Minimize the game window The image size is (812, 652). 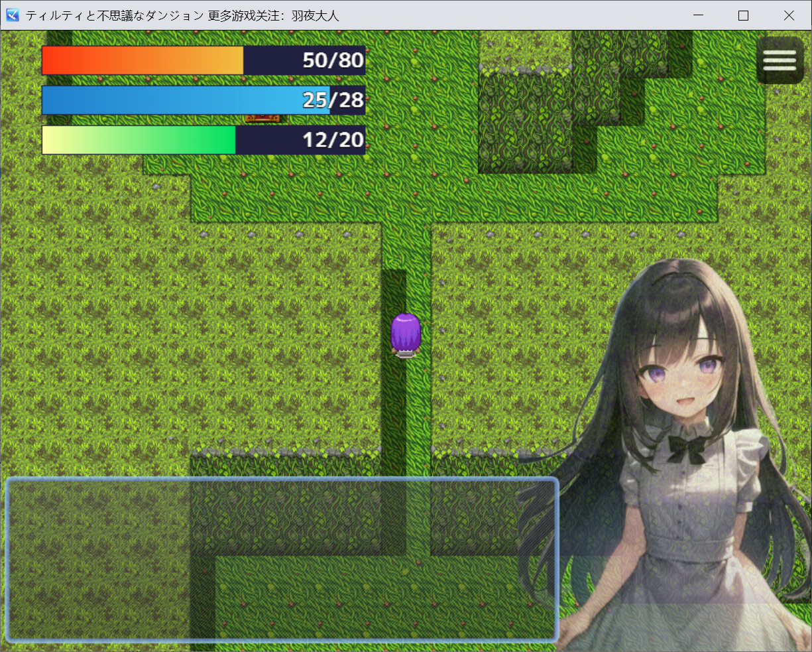tap(698, 15)
